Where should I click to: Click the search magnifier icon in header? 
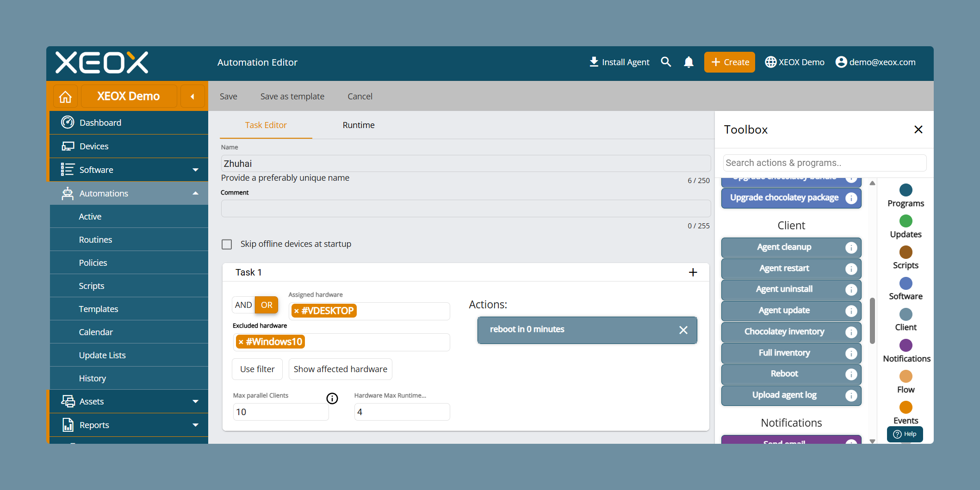point(666,62)
